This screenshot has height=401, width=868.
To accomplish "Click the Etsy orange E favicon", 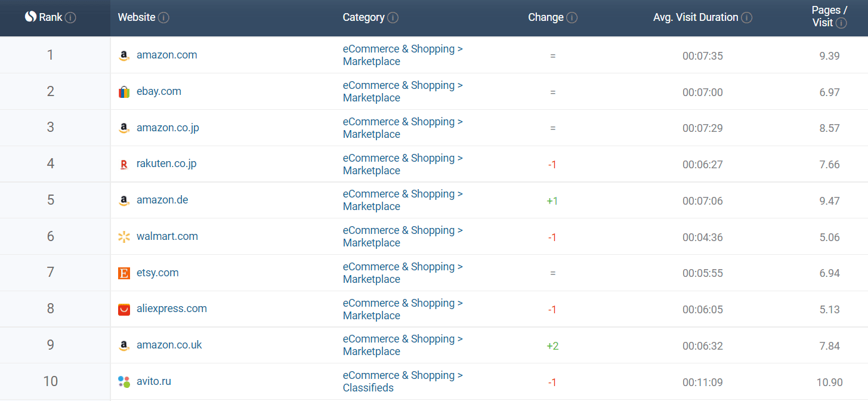I will pos(124,273).
